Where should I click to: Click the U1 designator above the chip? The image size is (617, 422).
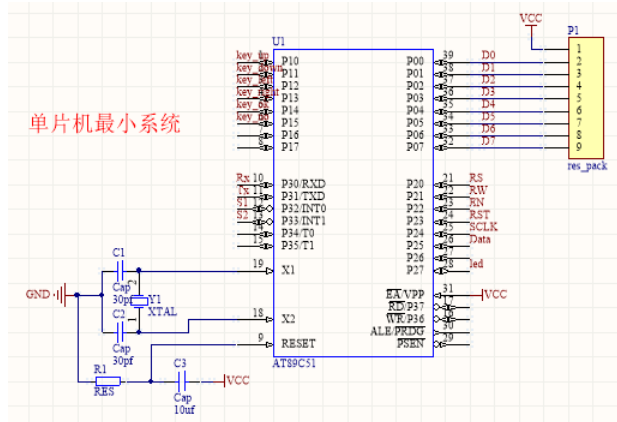pos(278,41)
